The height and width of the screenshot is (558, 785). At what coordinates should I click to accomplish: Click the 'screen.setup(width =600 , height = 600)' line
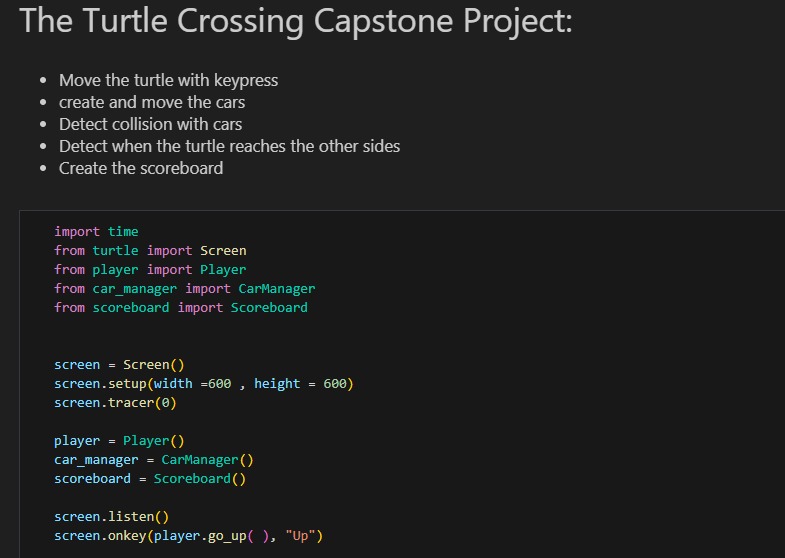click(204, 384)
